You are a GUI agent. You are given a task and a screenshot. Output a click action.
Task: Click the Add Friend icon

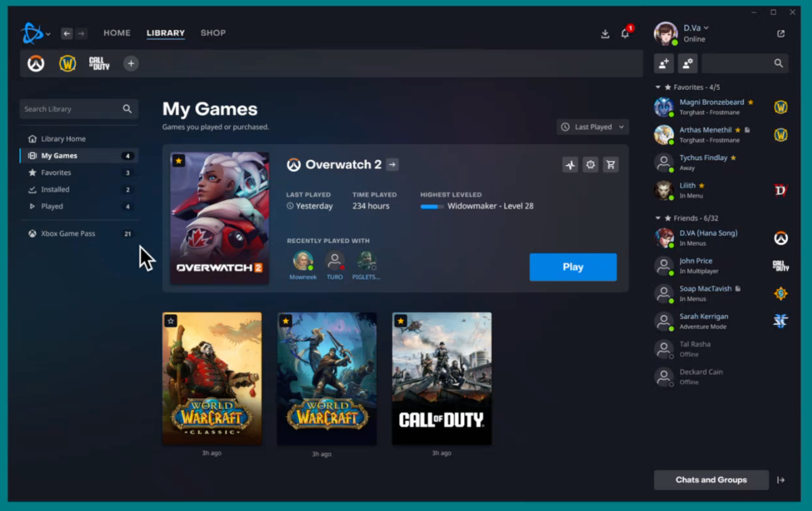pos(664,64)
